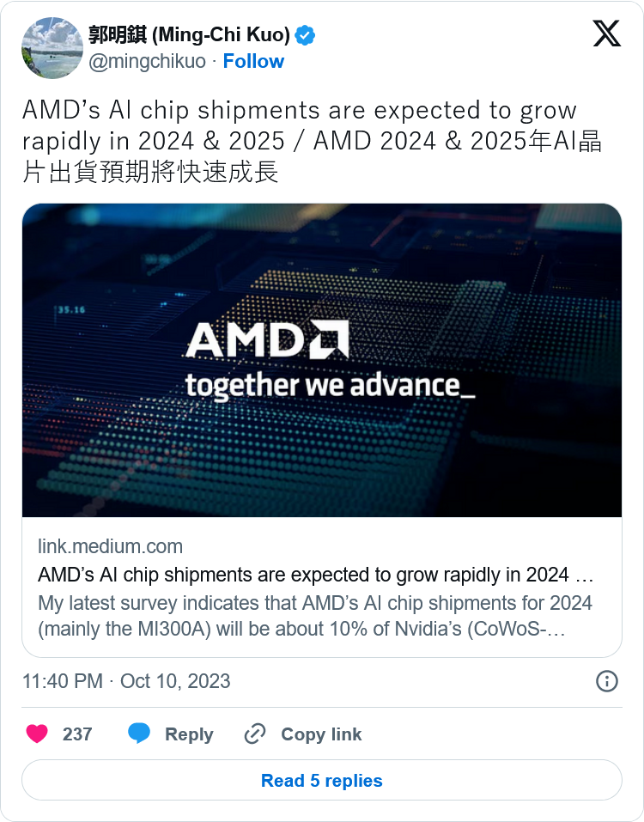This screenshot has width=644, height=822.
Task: Click the chain link copy icon
Action: [255, 734]
